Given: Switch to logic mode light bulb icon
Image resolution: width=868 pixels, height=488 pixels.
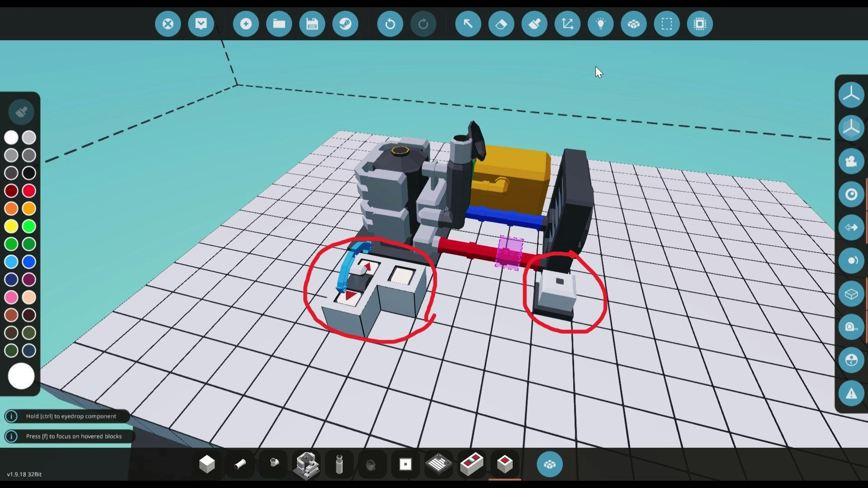Looking at the screenshot, I should 601,23.
